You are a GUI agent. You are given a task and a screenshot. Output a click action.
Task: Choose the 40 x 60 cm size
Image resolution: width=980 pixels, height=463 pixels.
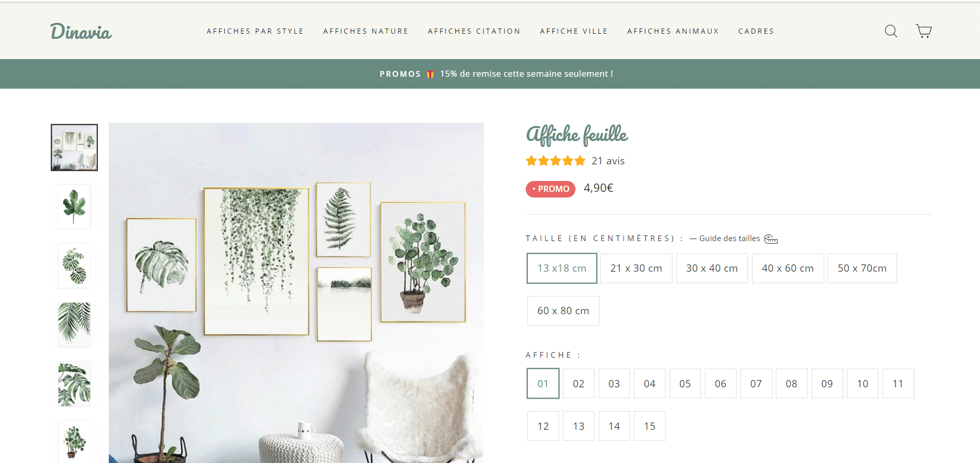787,268
